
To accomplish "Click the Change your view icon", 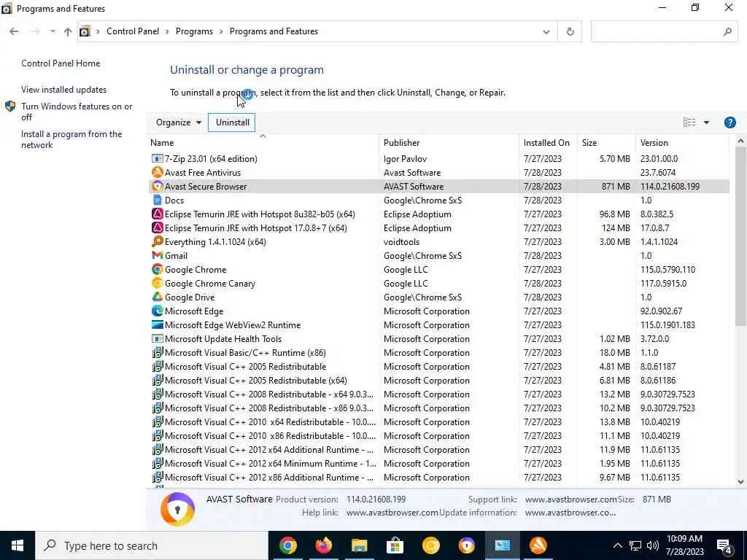I will [x=689, y=122].
